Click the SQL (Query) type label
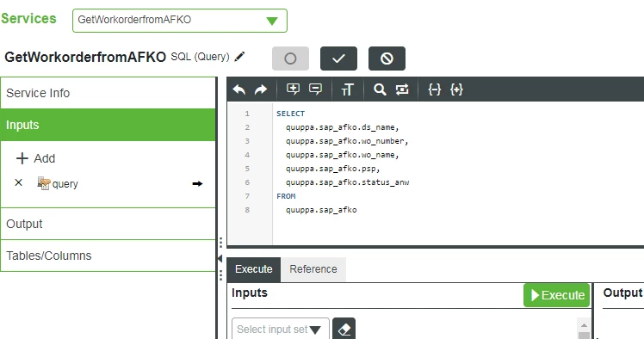 (200, 57)
